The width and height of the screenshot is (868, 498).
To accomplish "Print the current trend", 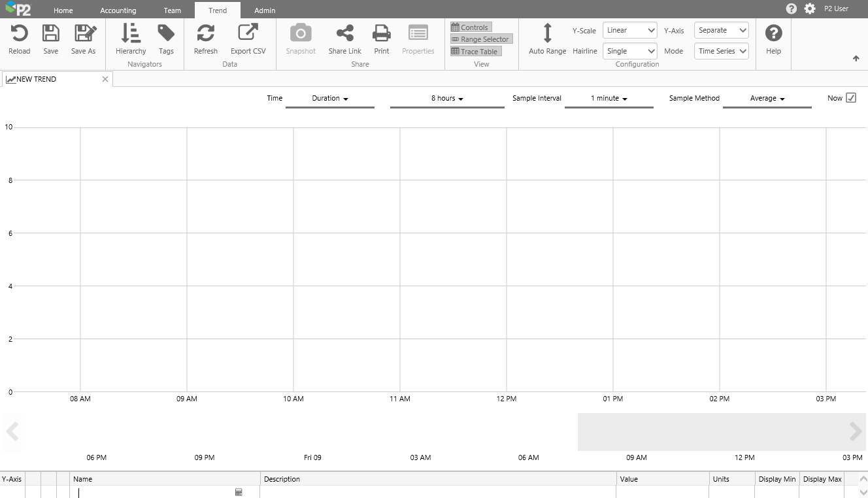I will [381, 34].
